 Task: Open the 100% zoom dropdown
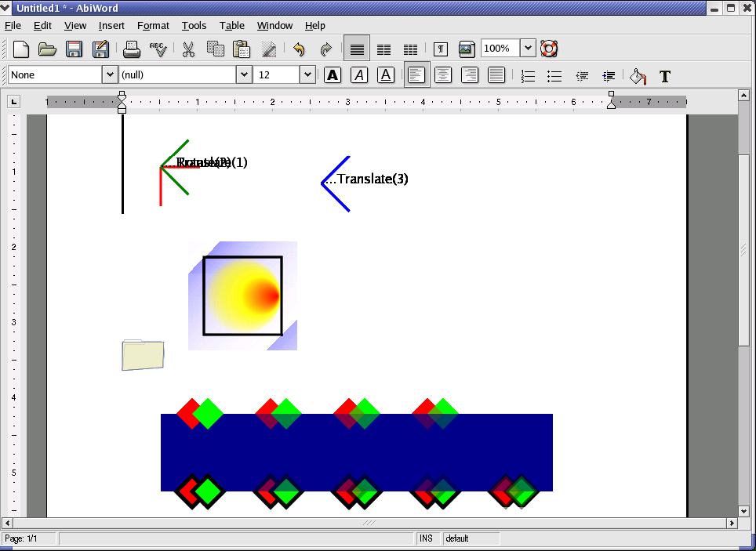528,49
